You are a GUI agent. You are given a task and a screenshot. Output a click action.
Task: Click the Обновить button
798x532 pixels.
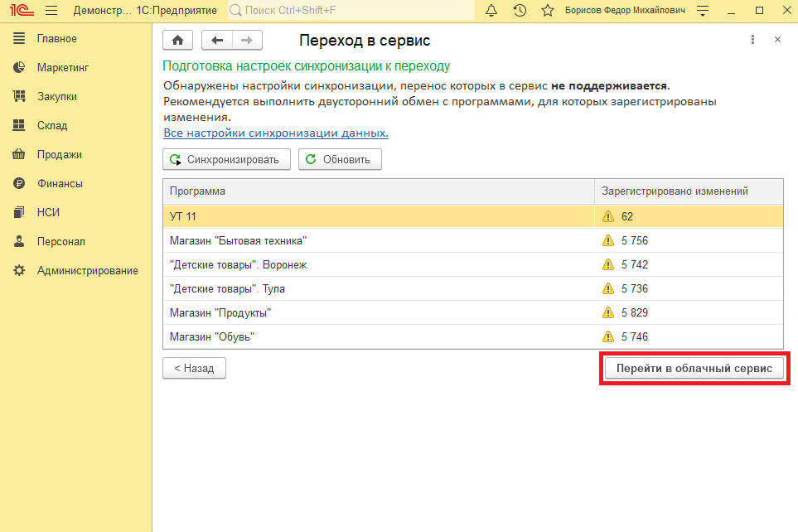tap(340, 159)
